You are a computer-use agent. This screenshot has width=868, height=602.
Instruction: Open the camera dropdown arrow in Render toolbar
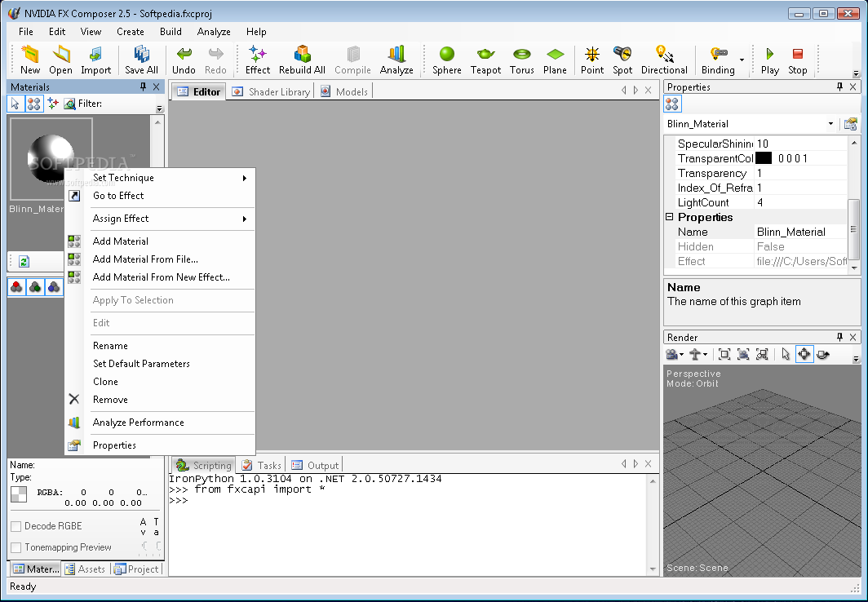[x=681, y=355]
